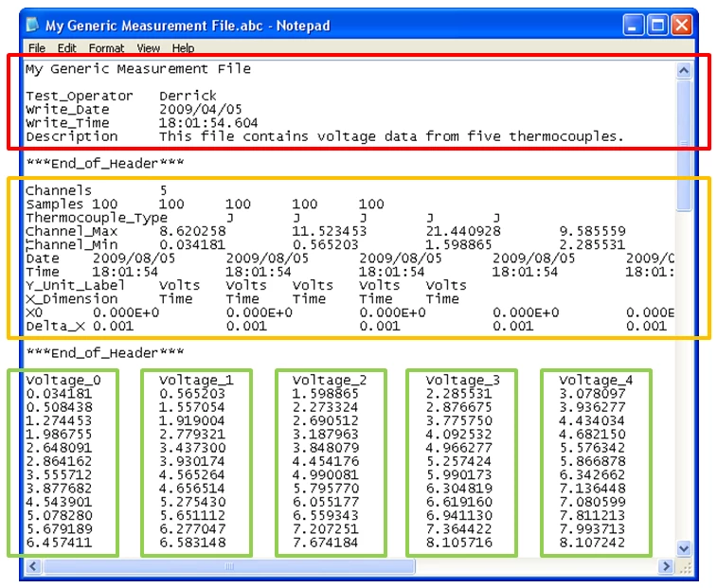The width and height of the screenshot is (717, 588).
Task: Click the Voltage_4 column header text
Action: point(595,381)
